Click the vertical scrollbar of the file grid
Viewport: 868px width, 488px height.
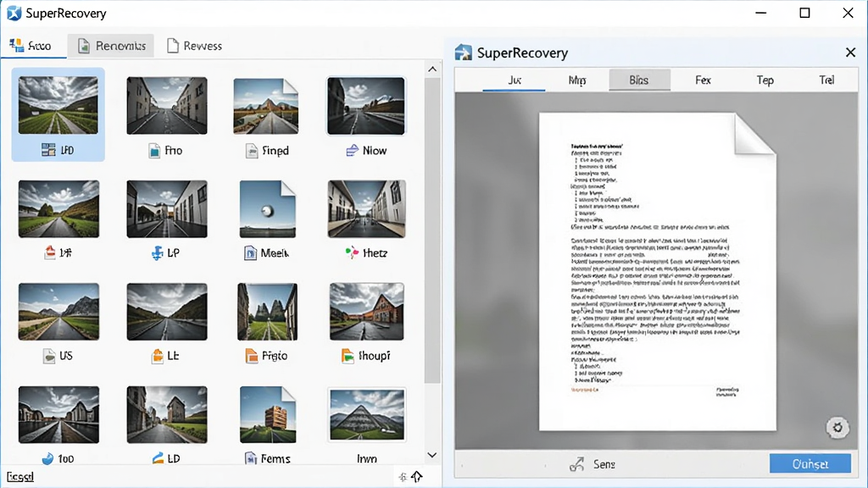point(432,230)
